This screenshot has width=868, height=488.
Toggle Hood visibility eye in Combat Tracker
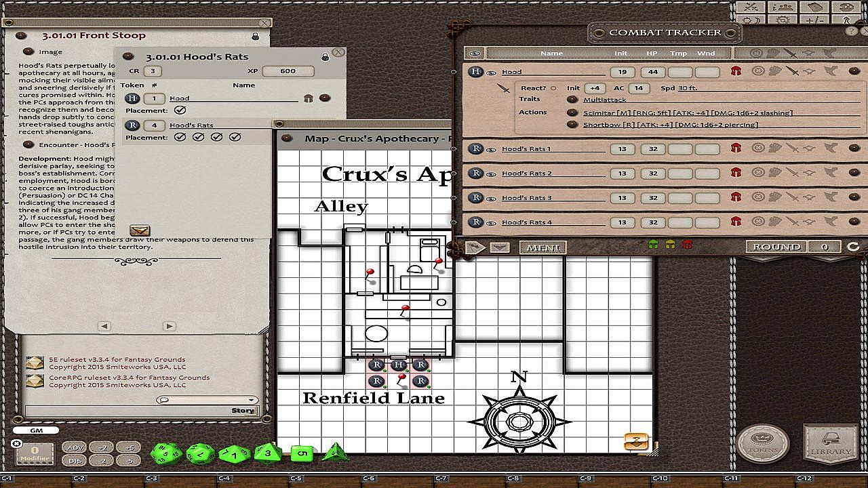tap(492, 73)
